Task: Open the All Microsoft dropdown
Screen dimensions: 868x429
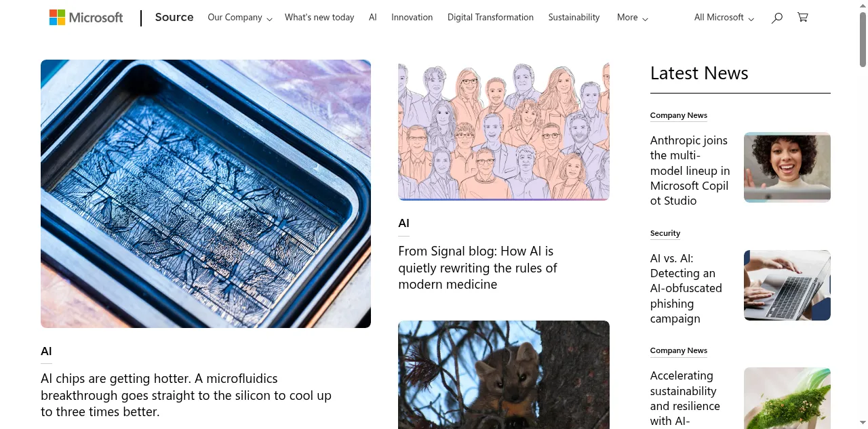Action: pyautogui.click(x=724, y=18)
